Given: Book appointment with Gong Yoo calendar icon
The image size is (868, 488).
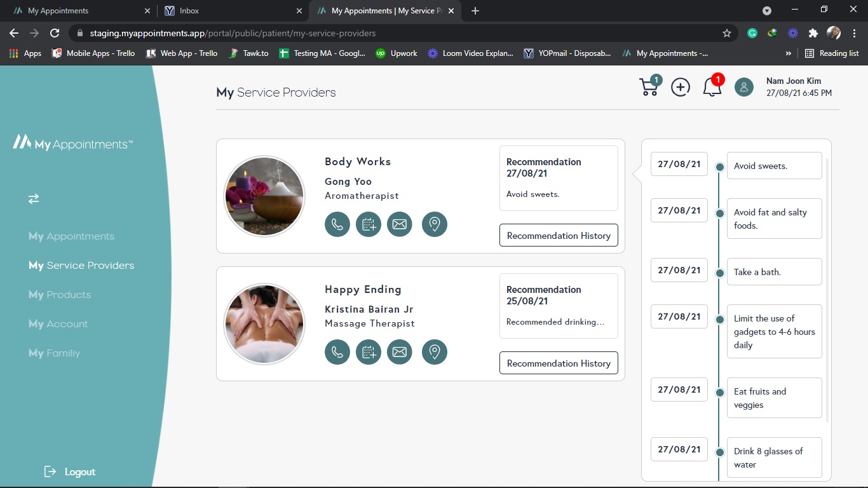Looking at the screenshot, I should tap(369, 224).
